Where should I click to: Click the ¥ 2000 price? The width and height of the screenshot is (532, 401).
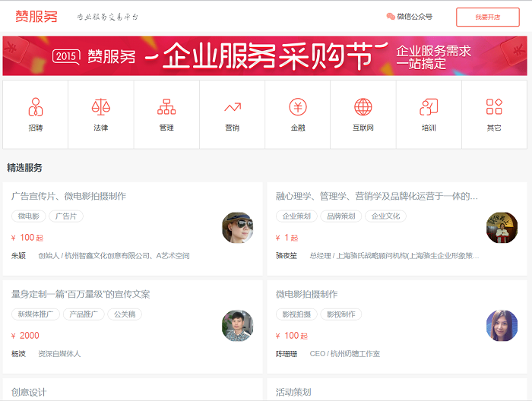tap(25, 336)
